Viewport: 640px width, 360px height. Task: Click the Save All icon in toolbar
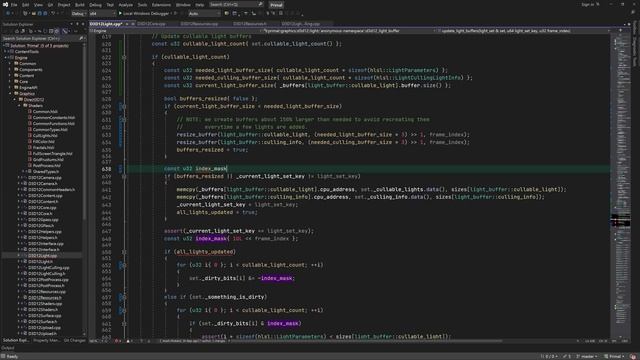point(45,13)
